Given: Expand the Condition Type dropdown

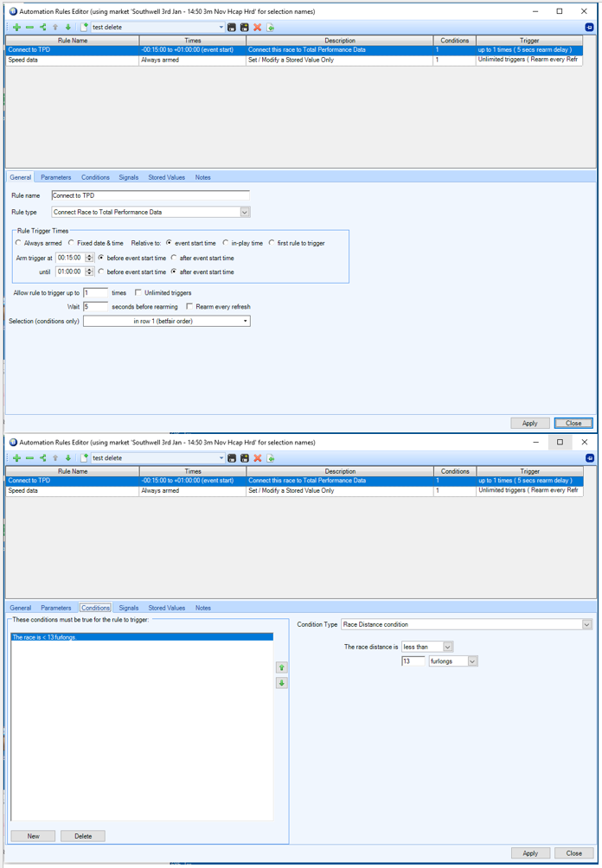Looking at the screenshot, I should point(586,624).
